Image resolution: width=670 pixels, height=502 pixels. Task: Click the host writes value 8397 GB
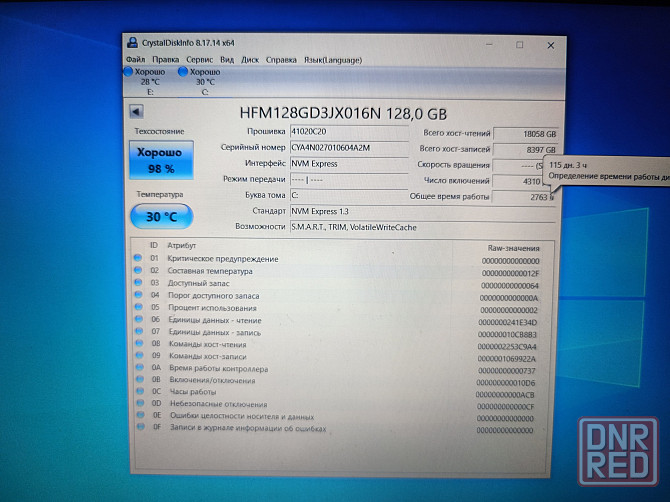(525, 150)
